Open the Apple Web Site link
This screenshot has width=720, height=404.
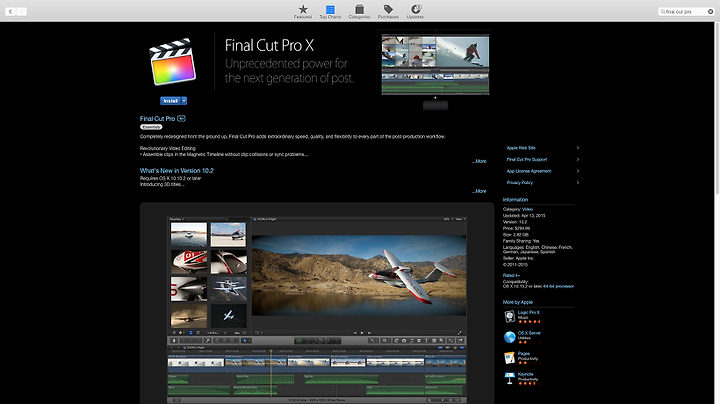click(x=521, y=148)
